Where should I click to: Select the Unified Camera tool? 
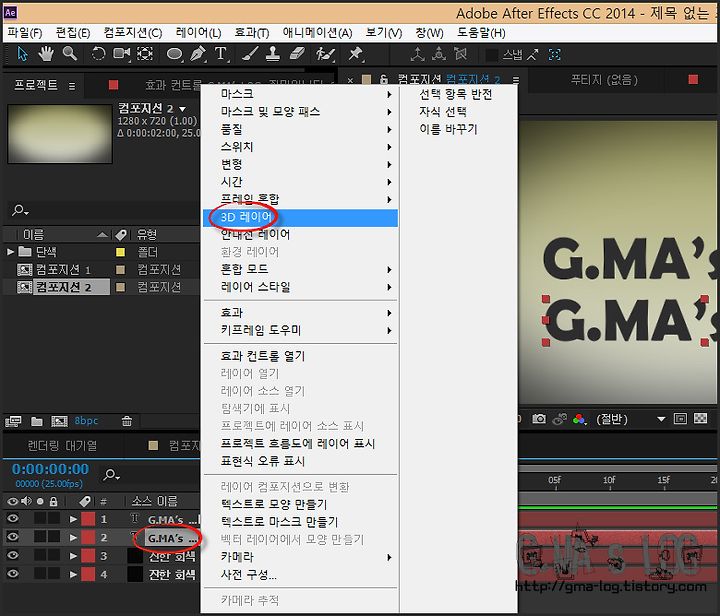pos(122,54)
